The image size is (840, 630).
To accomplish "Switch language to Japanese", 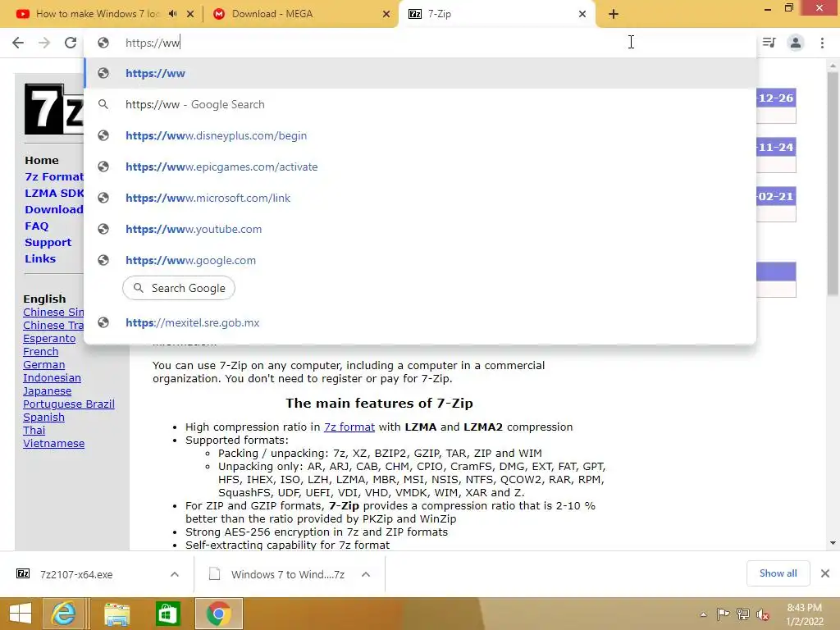I will point(47,391).
